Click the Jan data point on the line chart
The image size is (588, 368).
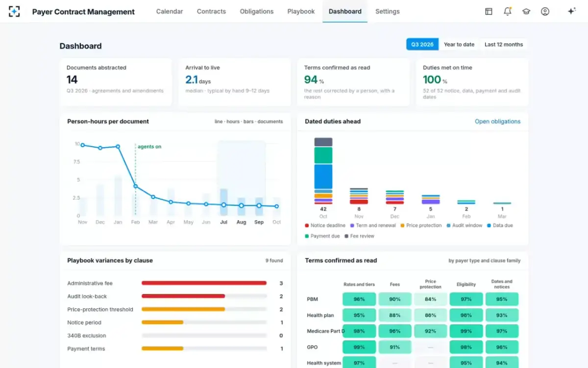pyautogui.click(x=118, y=146)
